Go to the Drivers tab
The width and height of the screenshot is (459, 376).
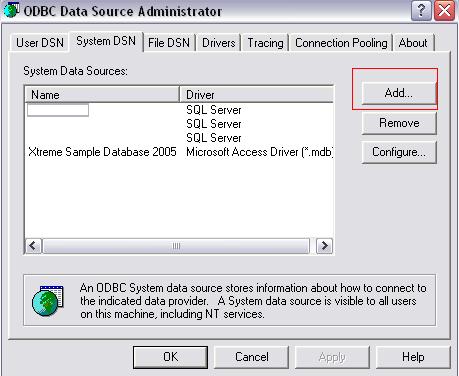point(219,43)
